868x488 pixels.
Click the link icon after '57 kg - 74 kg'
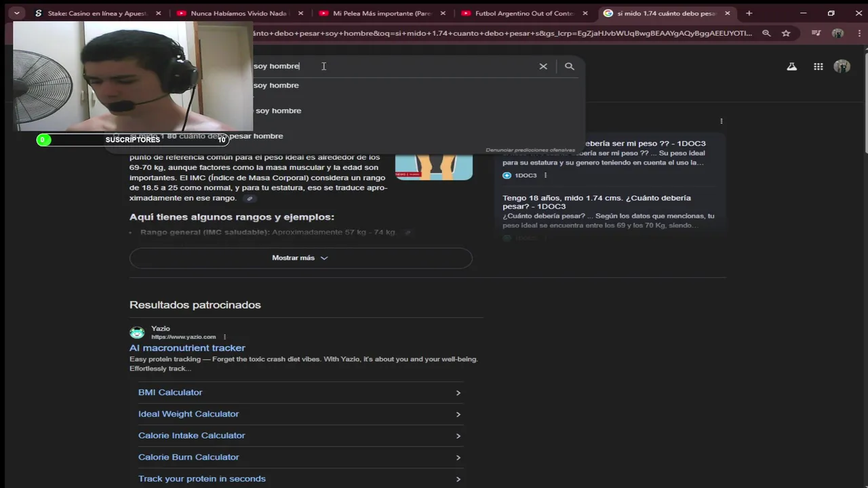(407, 232)
